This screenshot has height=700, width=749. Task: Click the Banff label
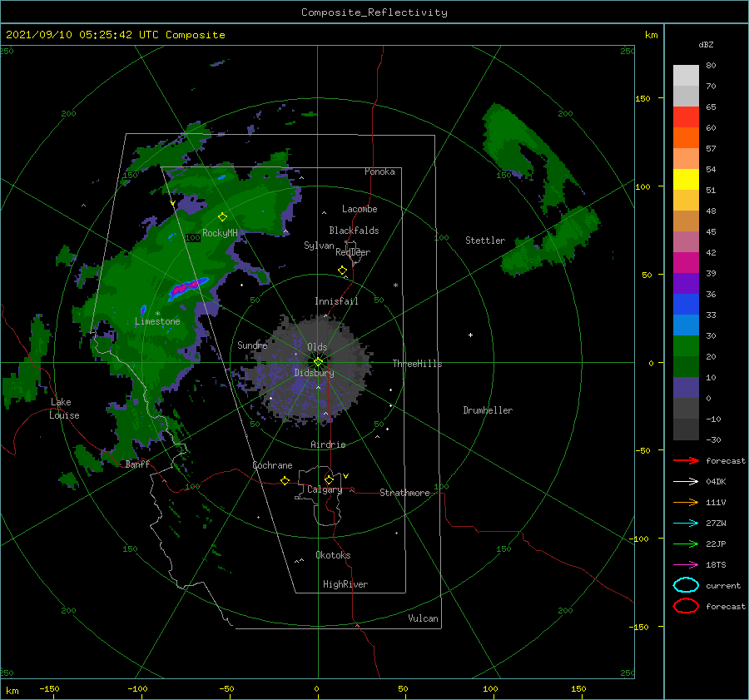tap(137, 464)
